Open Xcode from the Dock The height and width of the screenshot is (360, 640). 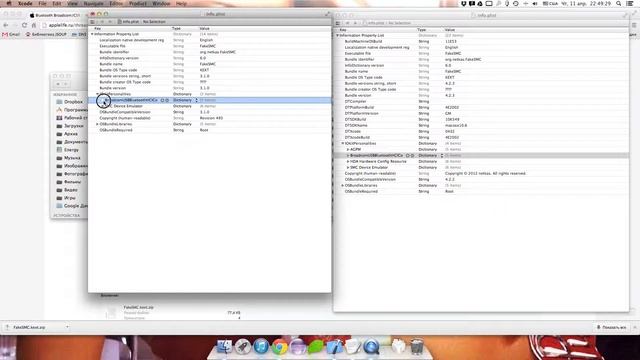(334, 347)
